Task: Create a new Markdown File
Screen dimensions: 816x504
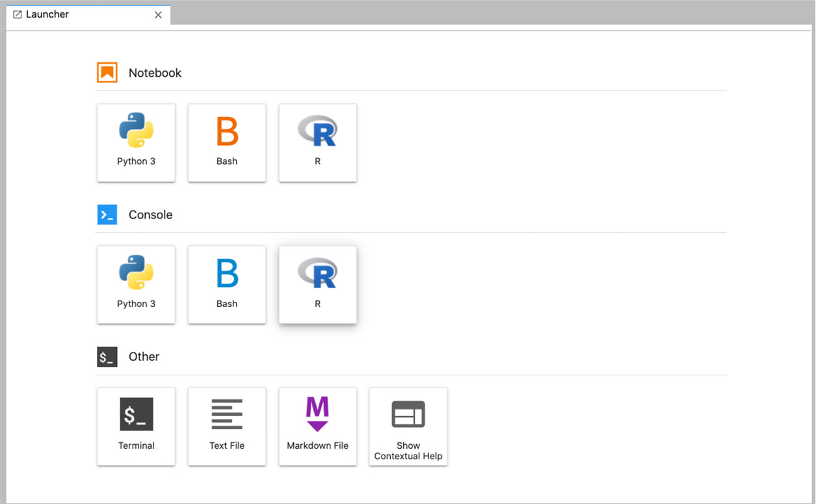Action: click(x=317, y=426)
